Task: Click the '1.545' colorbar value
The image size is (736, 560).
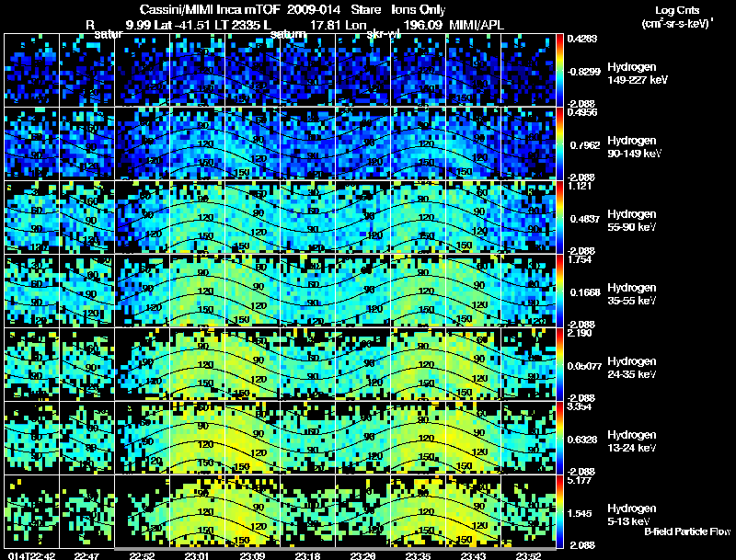Action: pyautogui.click(x=580, y=513)
